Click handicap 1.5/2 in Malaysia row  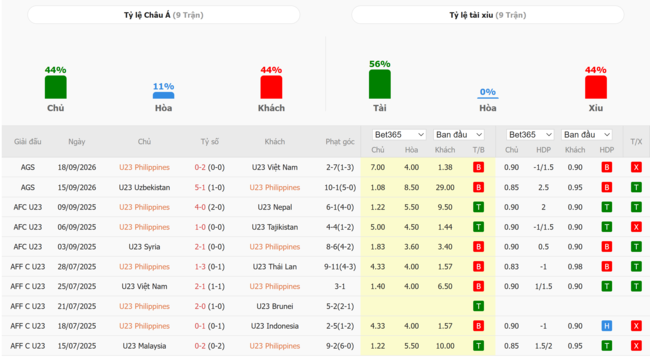(543, 346)
